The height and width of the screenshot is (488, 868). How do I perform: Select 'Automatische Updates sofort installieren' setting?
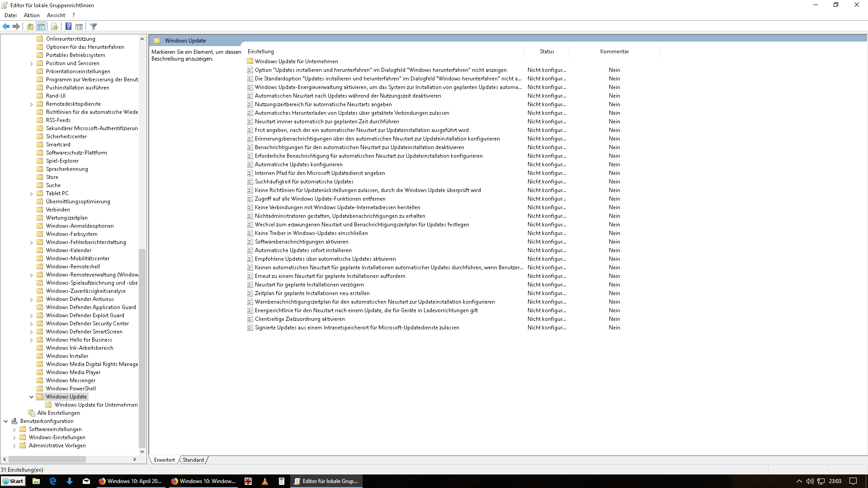(303, 250)
